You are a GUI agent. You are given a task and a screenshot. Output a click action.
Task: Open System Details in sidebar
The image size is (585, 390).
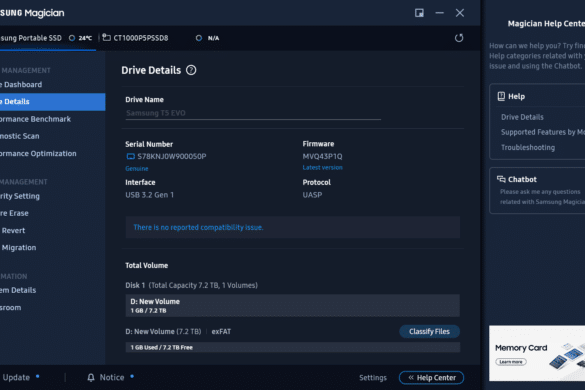(18, 290)
